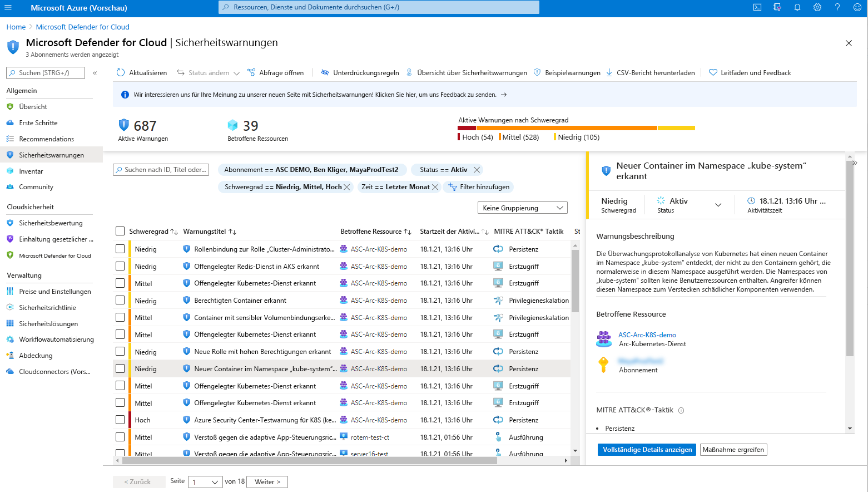Sort by Betroffene Ressource column
Viewport: 868px width, 492px height.
[x=408, y=232]
